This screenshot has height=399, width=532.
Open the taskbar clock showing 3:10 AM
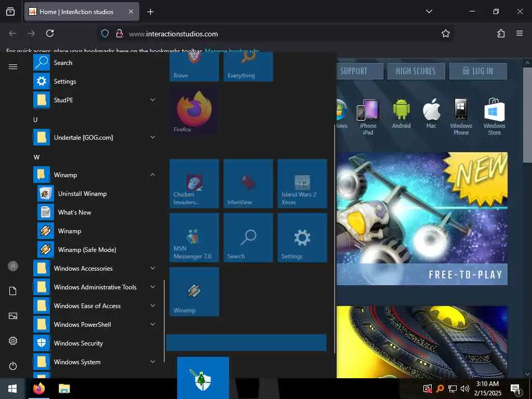[487, 389]
